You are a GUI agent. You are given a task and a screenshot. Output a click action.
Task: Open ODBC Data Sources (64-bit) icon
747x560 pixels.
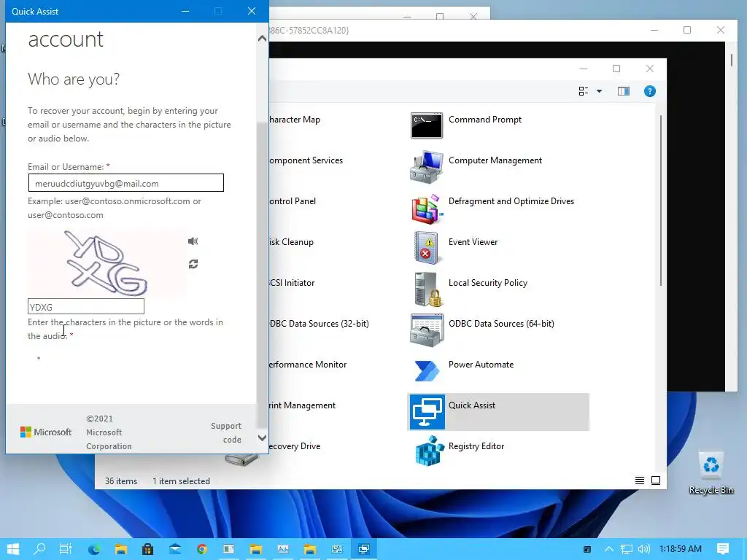point(426,330)
